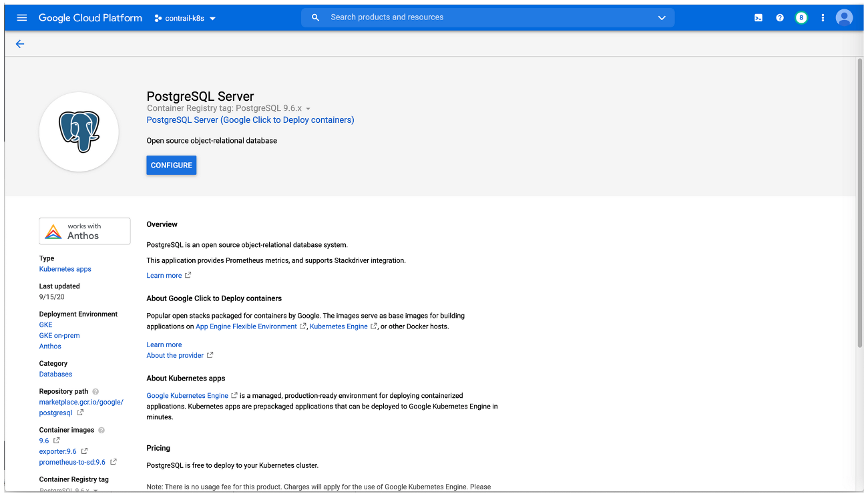This screenshot has height=498, width=868.
Task: Show the 8 pending notifications
Action: [x=801, y=18]
